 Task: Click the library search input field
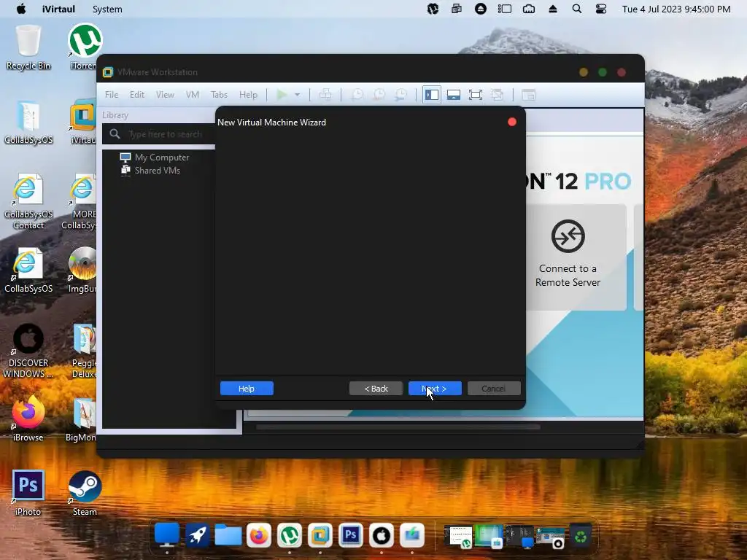click(164, 134)
